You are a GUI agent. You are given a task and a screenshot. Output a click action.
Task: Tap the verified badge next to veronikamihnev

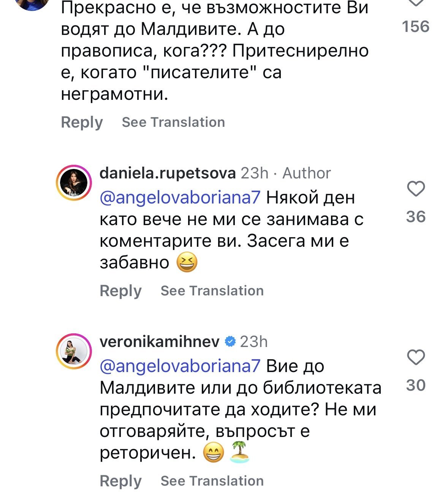230,342
